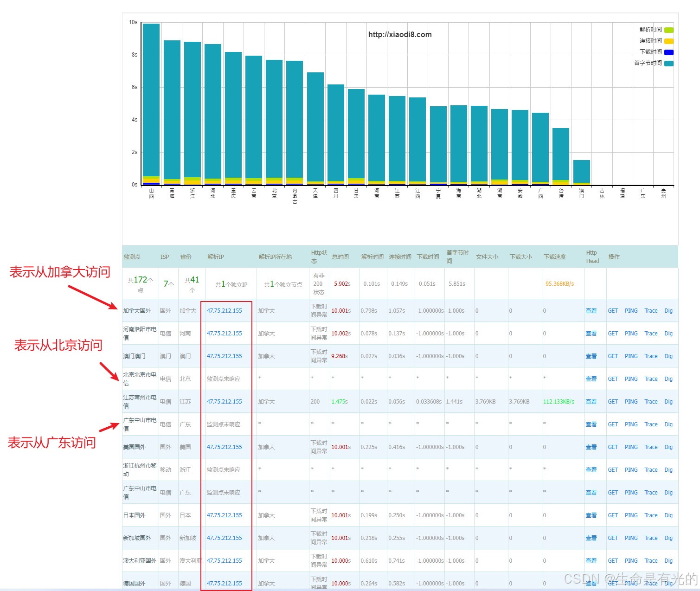Click the tallest 山西 bar in the chart
700x591 pixels.
coord(151,102)
